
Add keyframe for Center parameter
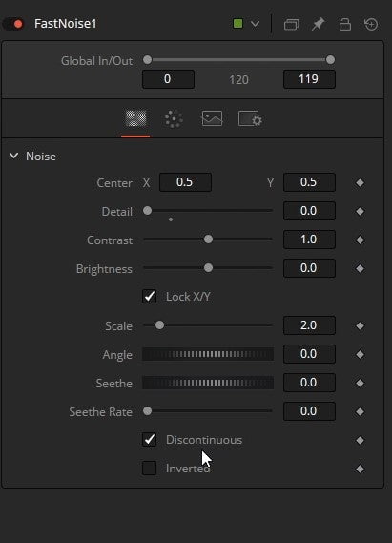coord(360,183)
